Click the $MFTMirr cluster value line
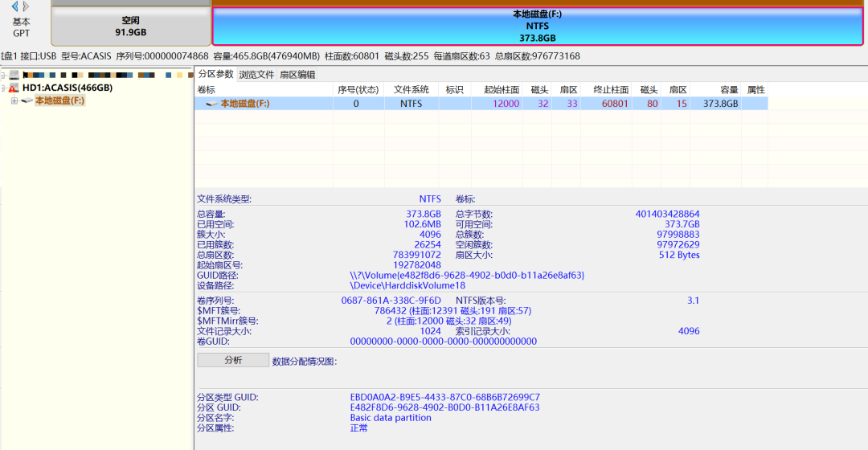Image resolution: width=868 pixels, height=450 pixels. click(x=449, y=321)
